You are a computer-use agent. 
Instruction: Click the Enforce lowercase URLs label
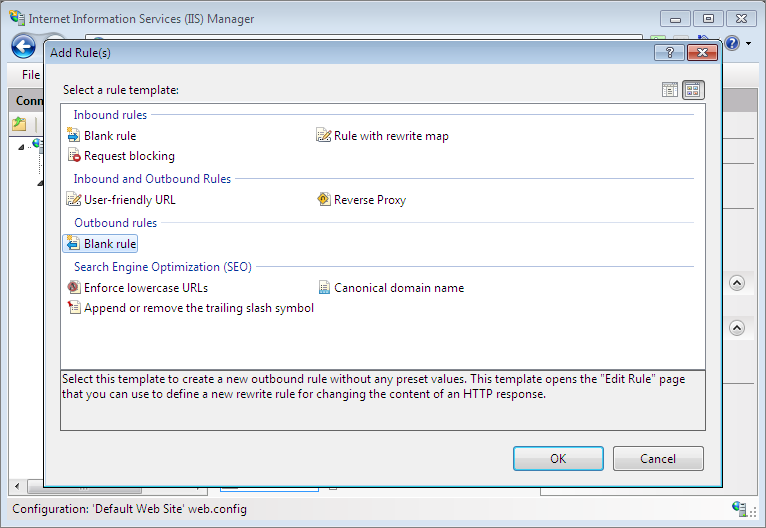pyautogui.click(x=146, y=288)
